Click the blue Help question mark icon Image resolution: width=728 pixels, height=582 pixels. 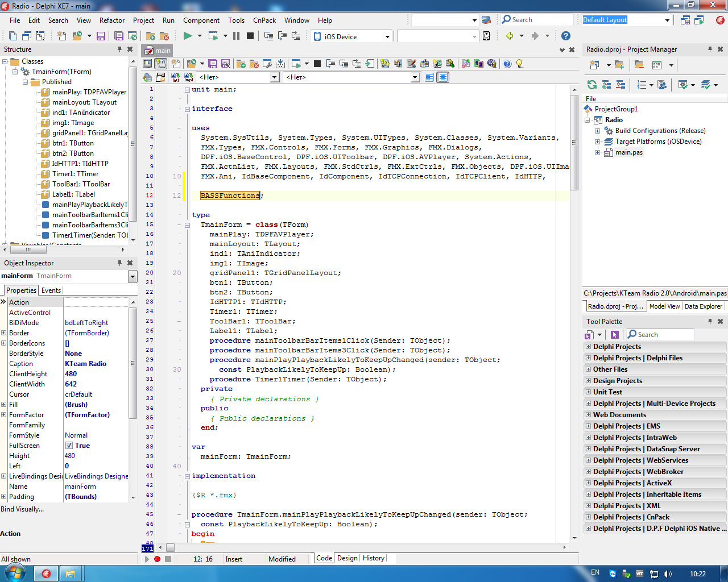click(565, 36)
